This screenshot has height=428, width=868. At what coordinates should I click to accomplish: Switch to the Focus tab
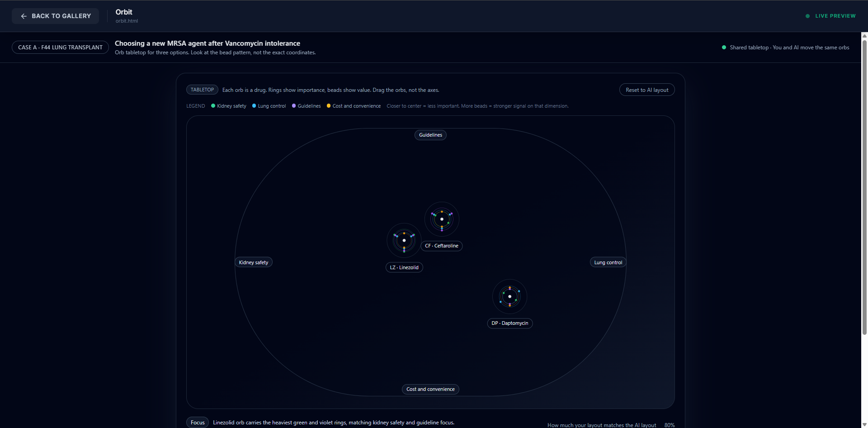click(197, 422)
